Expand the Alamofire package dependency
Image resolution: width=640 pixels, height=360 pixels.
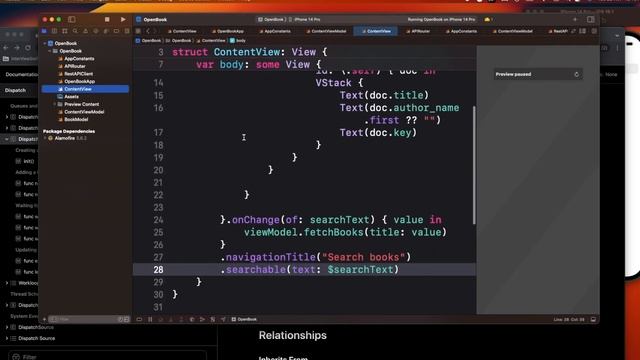pyautogui.click(x=45, y=138)
